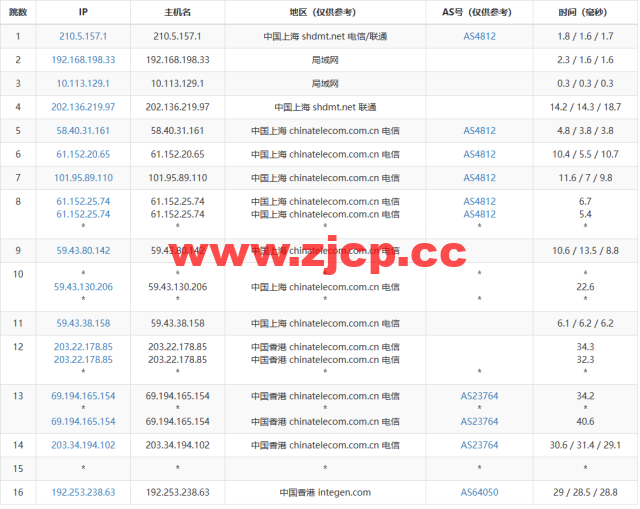Open IP link 59.43.80.142
Image resolution: width=640 pixels, height=509 pixels.
[x=83, y=251]
